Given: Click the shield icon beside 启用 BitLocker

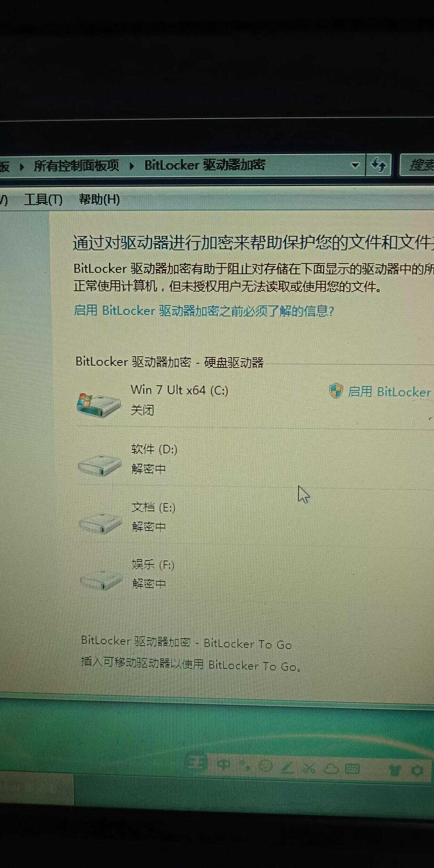Looking at the screenshot, I should (336, 391).
